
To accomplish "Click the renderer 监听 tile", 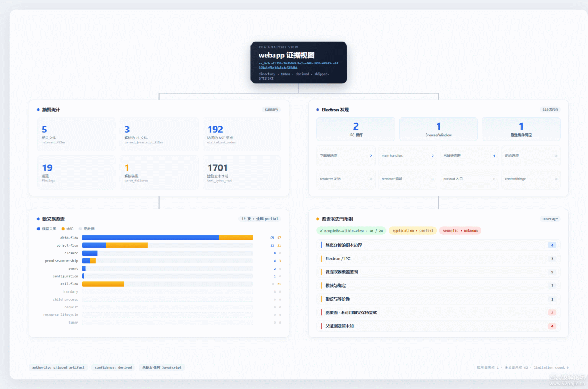I will (408, 179).
